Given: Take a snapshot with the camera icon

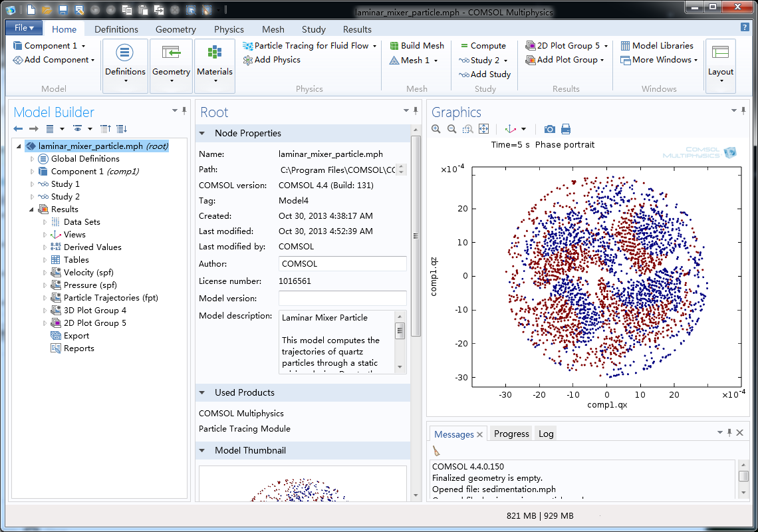Looking at the screenshot, I should pyautogui.click(x=549, y=129).
